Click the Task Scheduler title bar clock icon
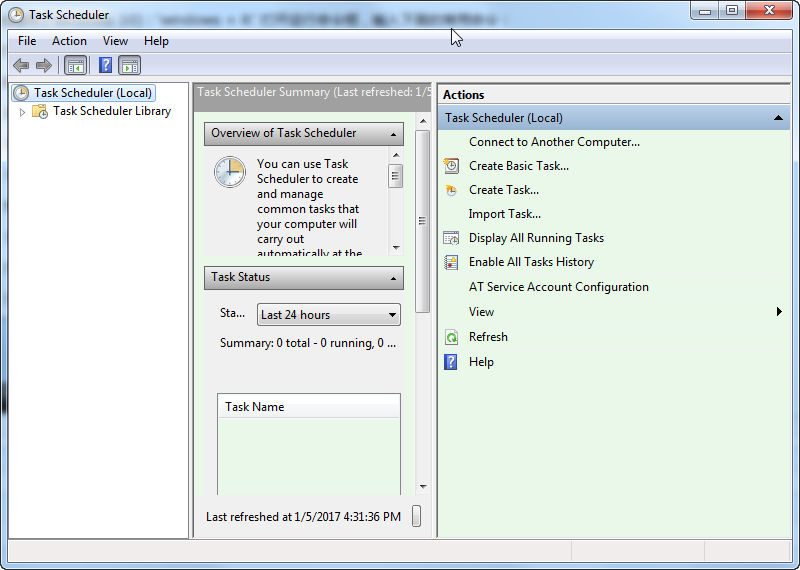 pyautogui.click(x=16, y=15)
